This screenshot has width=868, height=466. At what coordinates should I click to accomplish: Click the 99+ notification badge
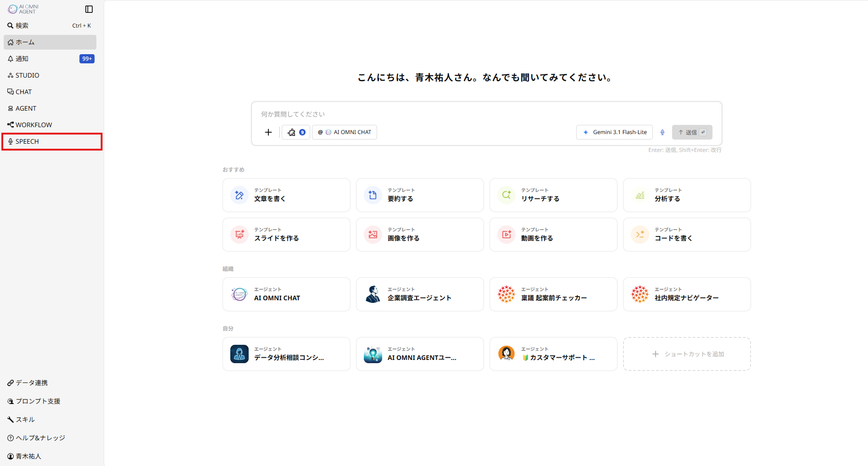(87, 59)
